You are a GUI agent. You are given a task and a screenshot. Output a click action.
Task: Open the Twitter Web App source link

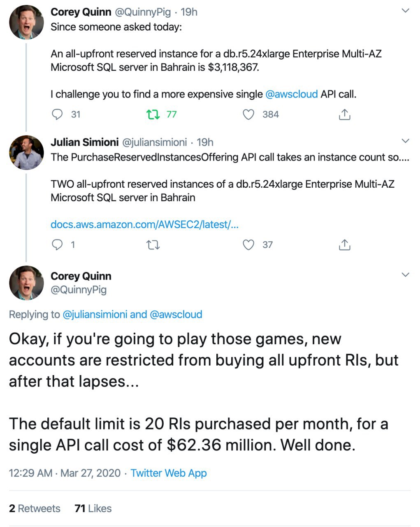tap(168, 473)
